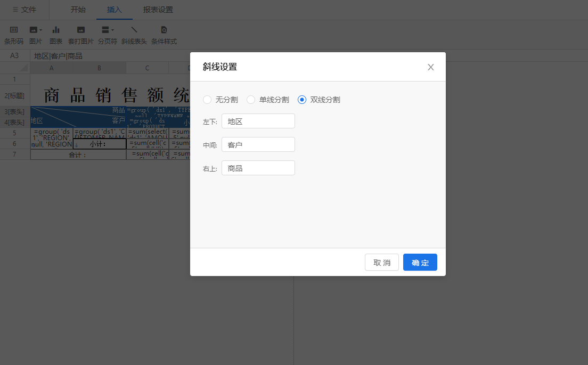Expand the 分页符 dropdown arrow
Viewport: 588px width, 365px height.
[112, 30]
